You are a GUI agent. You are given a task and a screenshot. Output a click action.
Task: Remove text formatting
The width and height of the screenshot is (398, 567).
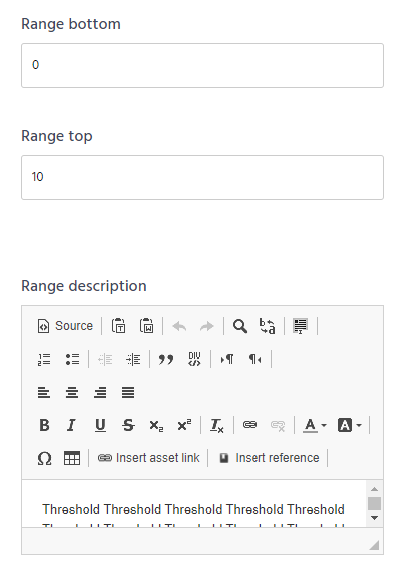tap(217, 425)
